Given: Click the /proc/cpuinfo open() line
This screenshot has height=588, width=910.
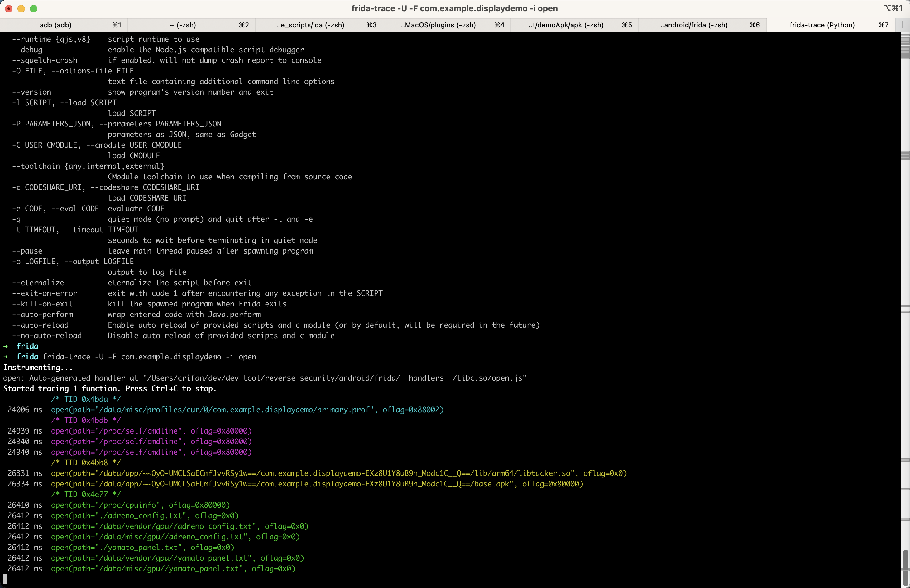Looking at the screenshot, I should (x=118, y=505).
